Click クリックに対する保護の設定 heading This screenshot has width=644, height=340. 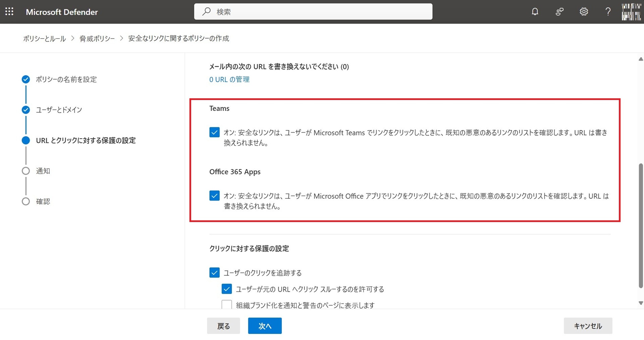[249, 249]
